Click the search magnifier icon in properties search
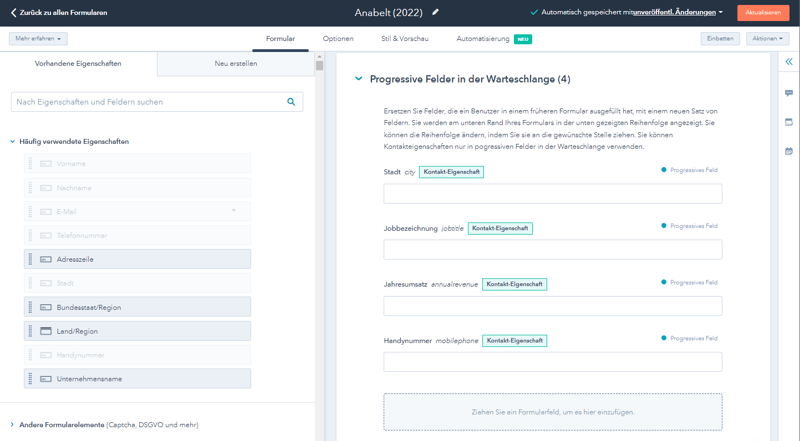 click(291, 102)
